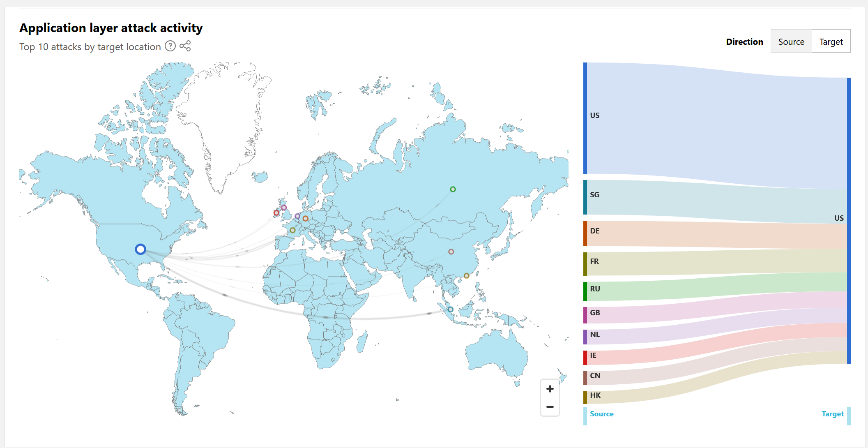This screenshot has width=868, height=448.
Task: Click the FR source node bar
Action: point(585,264)
